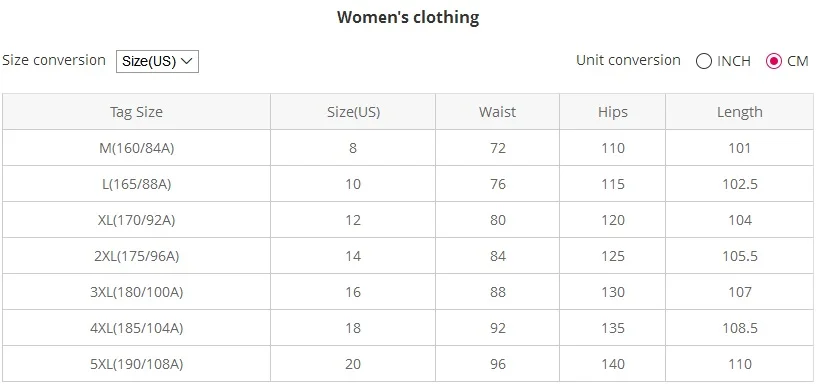Image resolution: width=817 pixels, height=387 pixels.
Task: Click the Hips column header
Action: (x=613, y=112)
